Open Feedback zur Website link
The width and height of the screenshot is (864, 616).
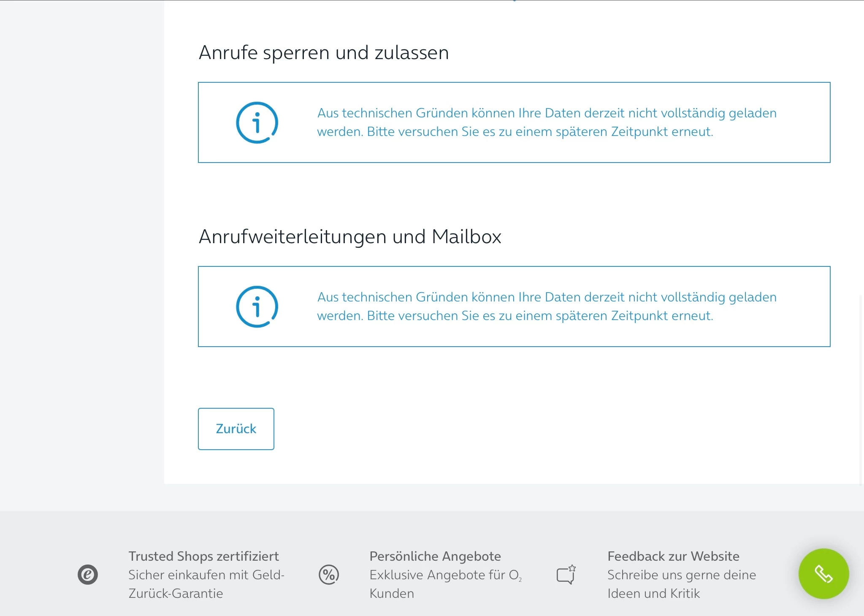(x=673, y=556)
